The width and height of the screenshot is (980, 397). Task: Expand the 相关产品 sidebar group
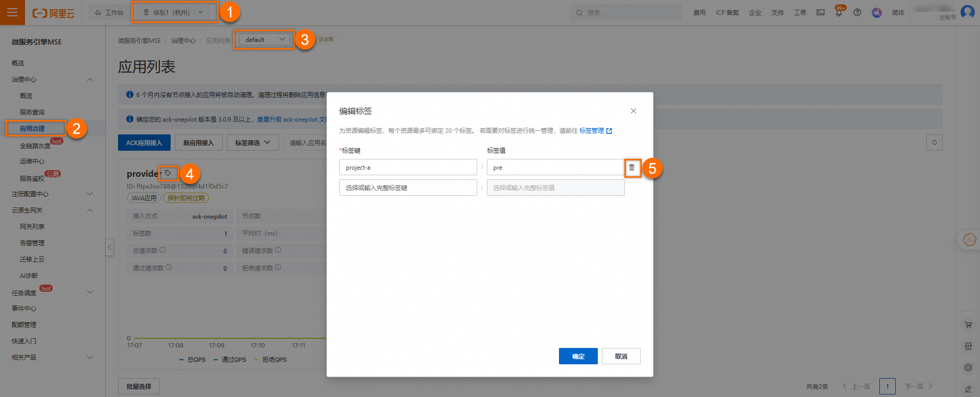90,357
